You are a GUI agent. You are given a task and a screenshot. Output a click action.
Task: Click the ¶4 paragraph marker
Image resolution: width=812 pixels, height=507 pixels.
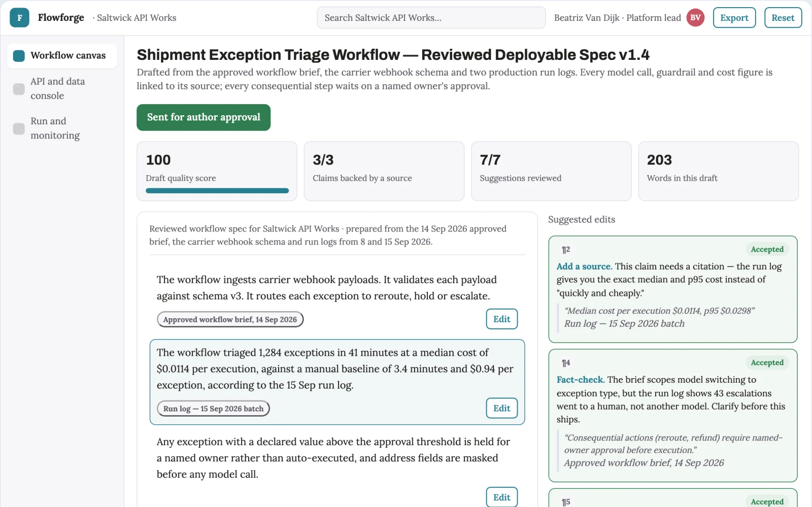click(x=566, y=363)
